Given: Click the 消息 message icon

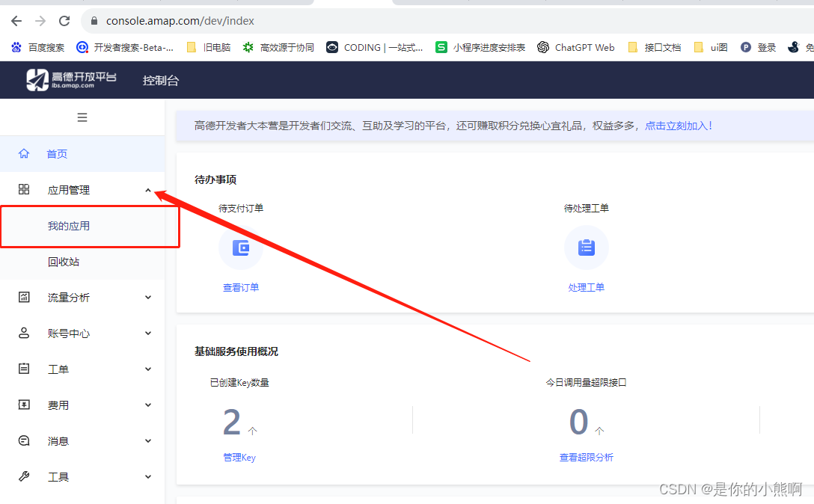Looking at the screenshot, I should point(24,440).
